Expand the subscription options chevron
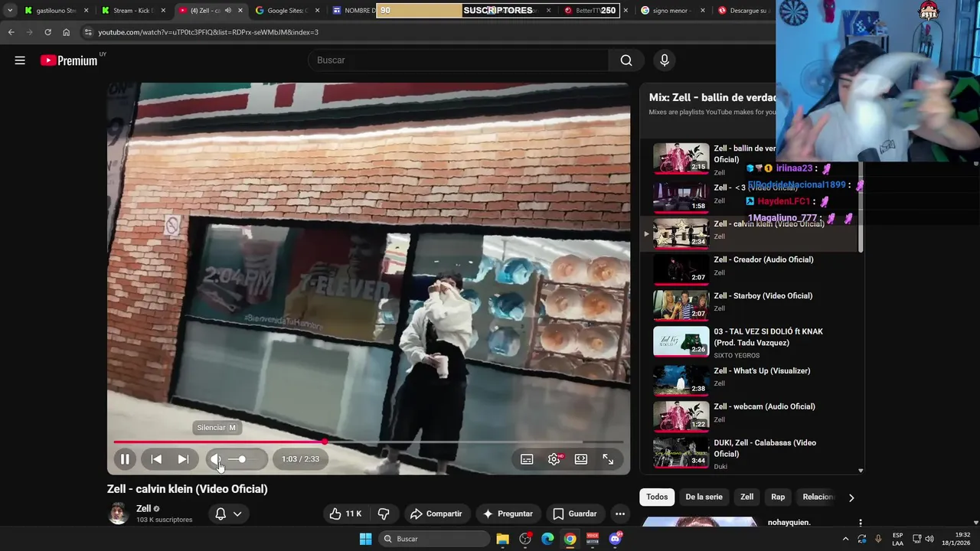Image resolution: width=980 pixels, height=551 pixels. [x=237, y=514]
